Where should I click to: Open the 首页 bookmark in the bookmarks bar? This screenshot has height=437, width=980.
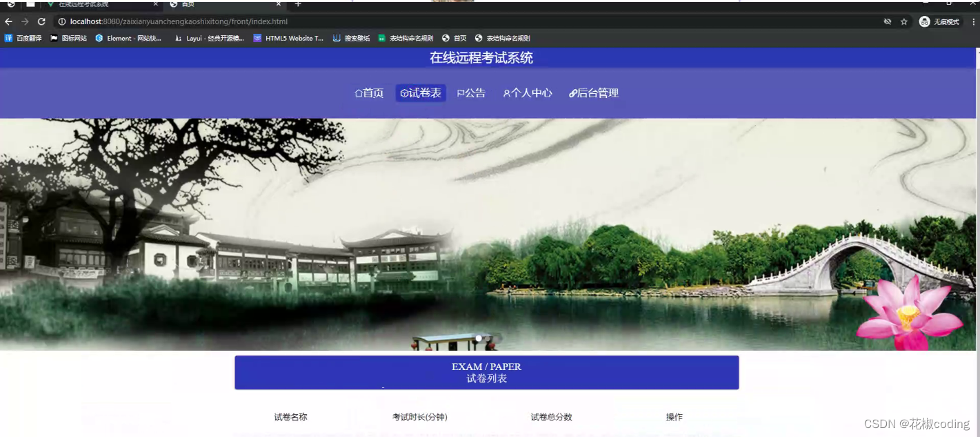tap(454, 39)
